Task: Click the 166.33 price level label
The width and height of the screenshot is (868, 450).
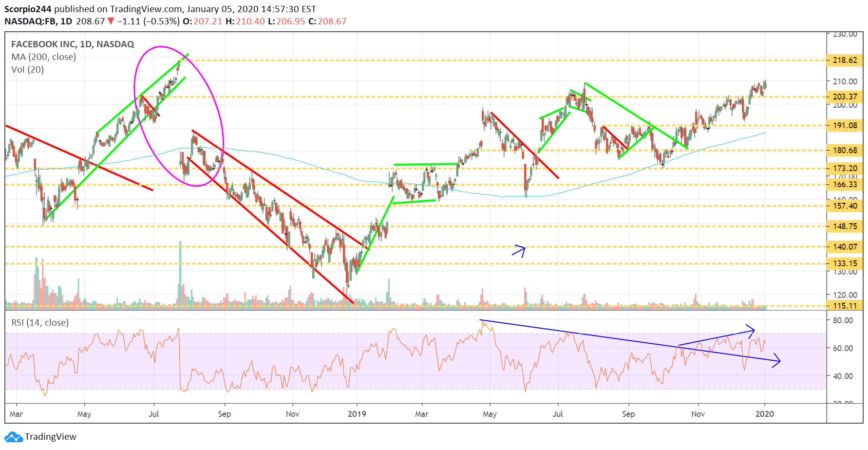Action: pyautogui.click(x=845, y=184)
